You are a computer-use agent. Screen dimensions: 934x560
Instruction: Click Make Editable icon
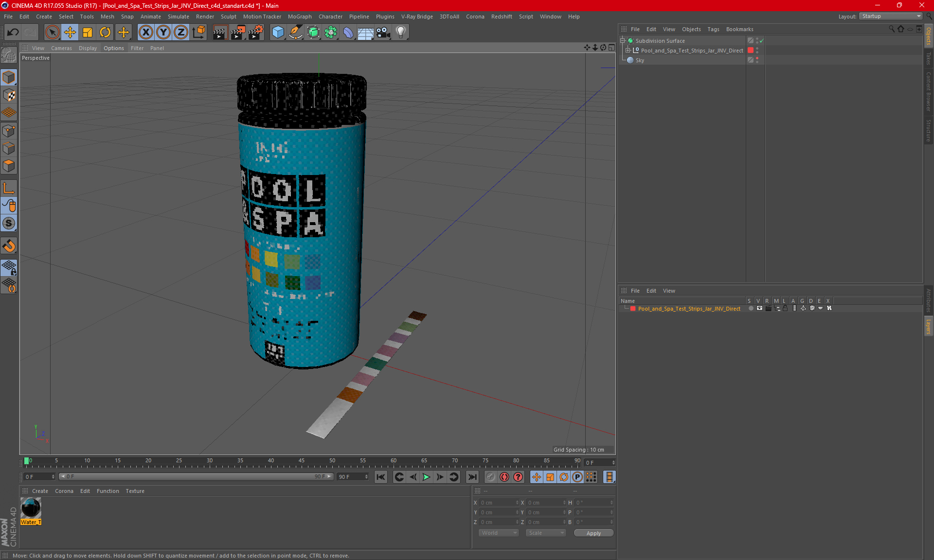(9, 55)
